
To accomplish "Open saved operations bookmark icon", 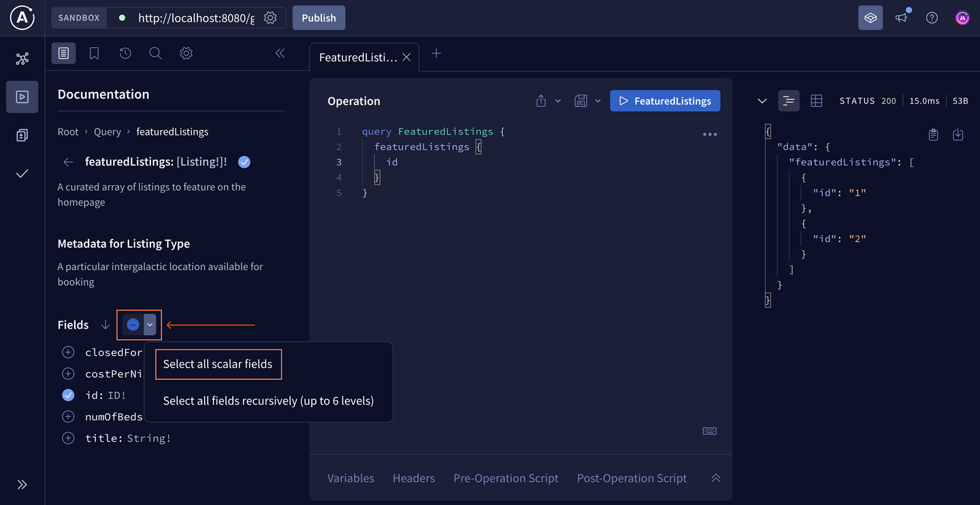I will [94, 52].
